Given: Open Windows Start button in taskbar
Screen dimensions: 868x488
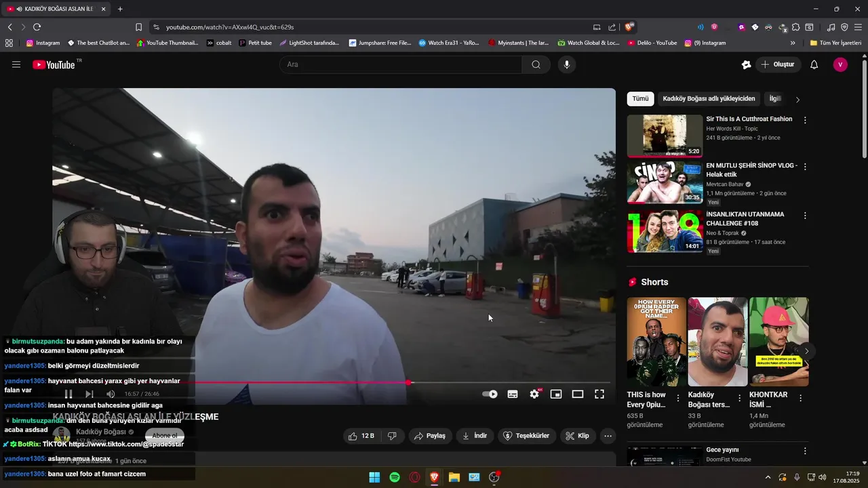Looking at the screenshot, I should (374, 477).
